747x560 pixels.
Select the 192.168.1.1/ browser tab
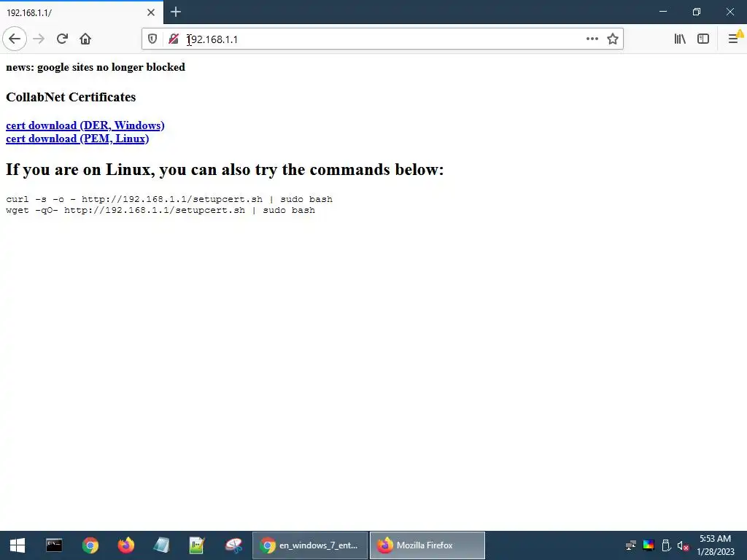click(x=82, y=12)
